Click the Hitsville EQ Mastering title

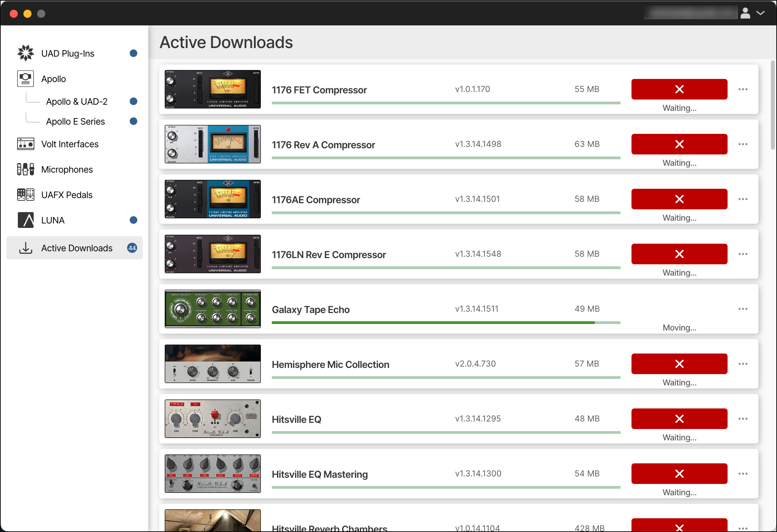click(x=320, y=474)
